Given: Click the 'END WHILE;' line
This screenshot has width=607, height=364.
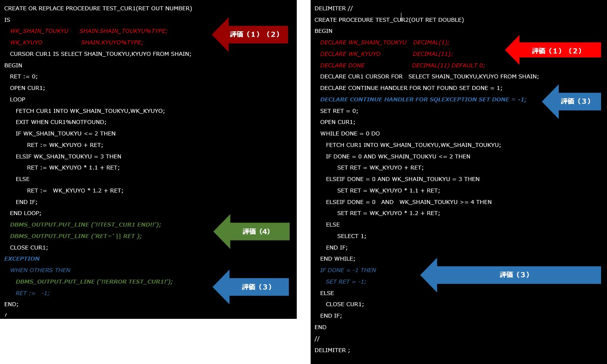Looking at the screenshot, I should [338, 259].
